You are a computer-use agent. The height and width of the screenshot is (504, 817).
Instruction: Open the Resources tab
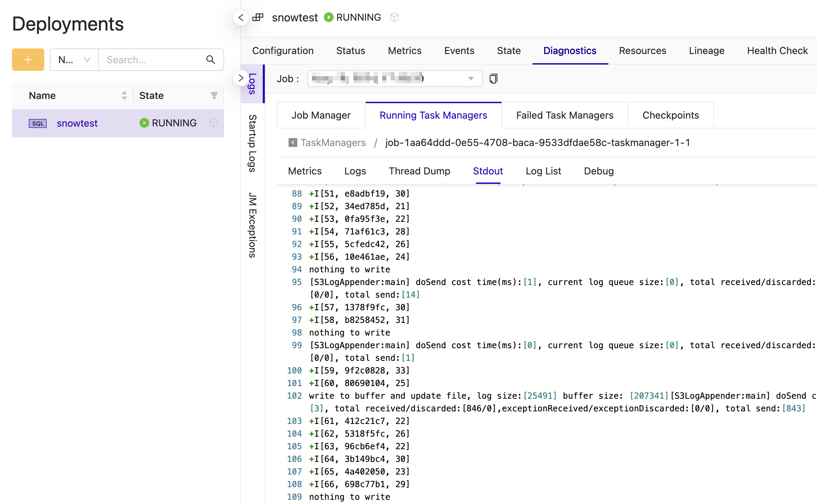click(642, 51)
